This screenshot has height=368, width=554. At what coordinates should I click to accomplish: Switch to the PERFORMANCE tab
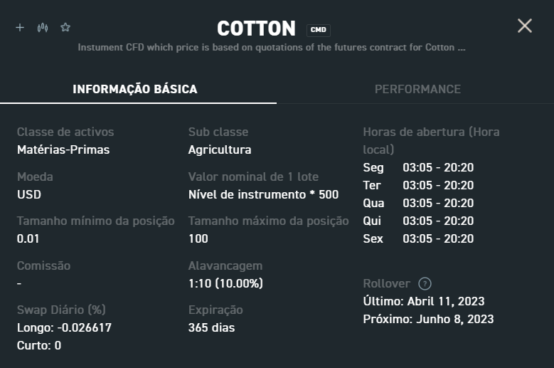tap(418, 89)
